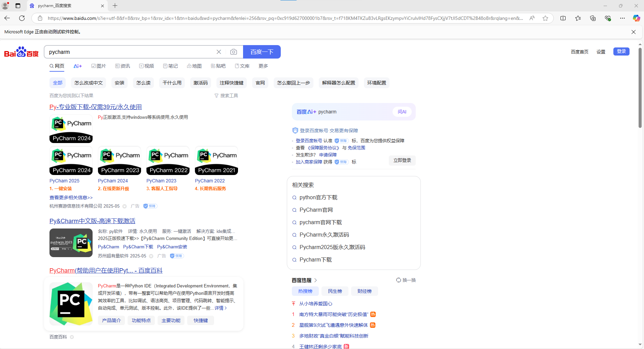Viewport: 644px width, 349px height.
Task: Open the tab actions menu icon
Action: (x=18, y=6)
